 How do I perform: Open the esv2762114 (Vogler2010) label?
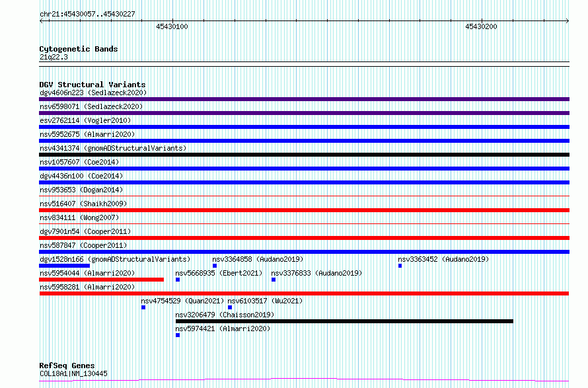[85, 120]
